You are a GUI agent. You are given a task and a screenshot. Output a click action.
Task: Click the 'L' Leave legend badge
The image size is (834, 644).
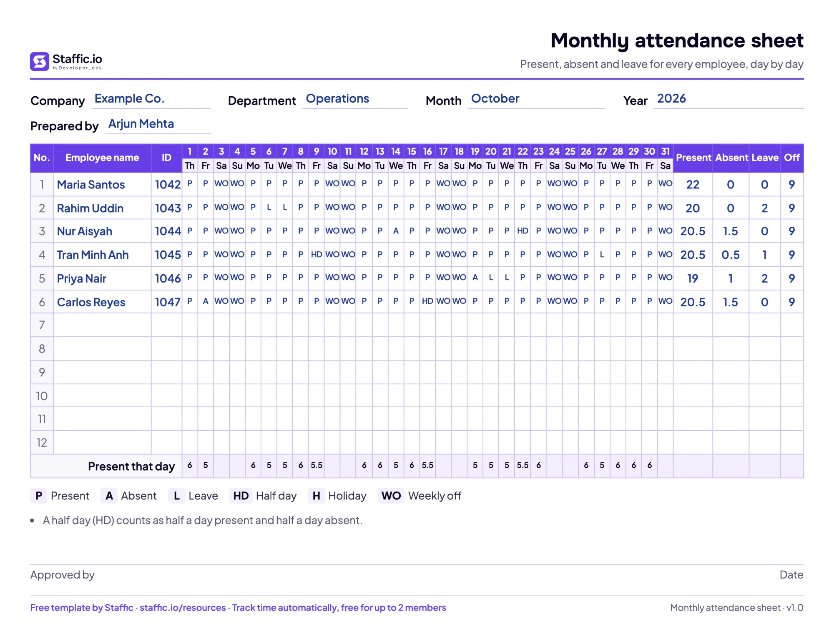[x=177, y=496]
